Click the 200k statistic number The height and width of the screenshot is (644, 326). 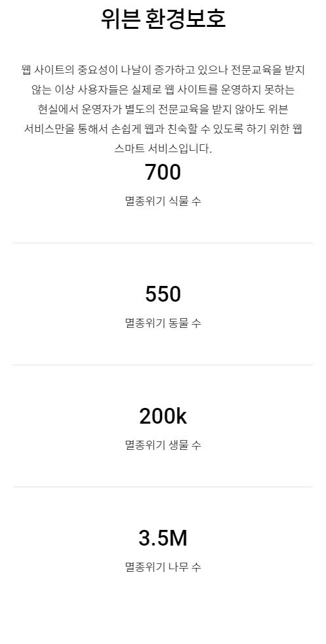click(163, 416)
